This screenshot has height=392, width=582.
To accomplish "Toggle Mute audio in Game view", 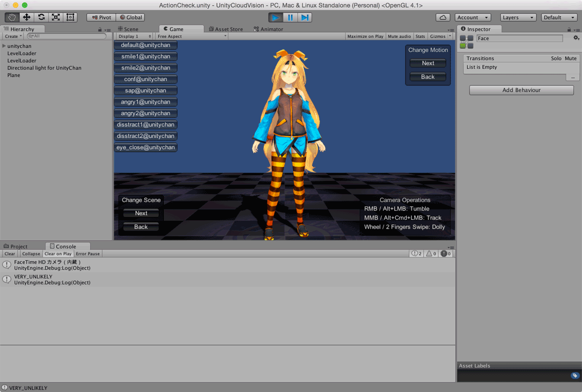I will (400, 36).
